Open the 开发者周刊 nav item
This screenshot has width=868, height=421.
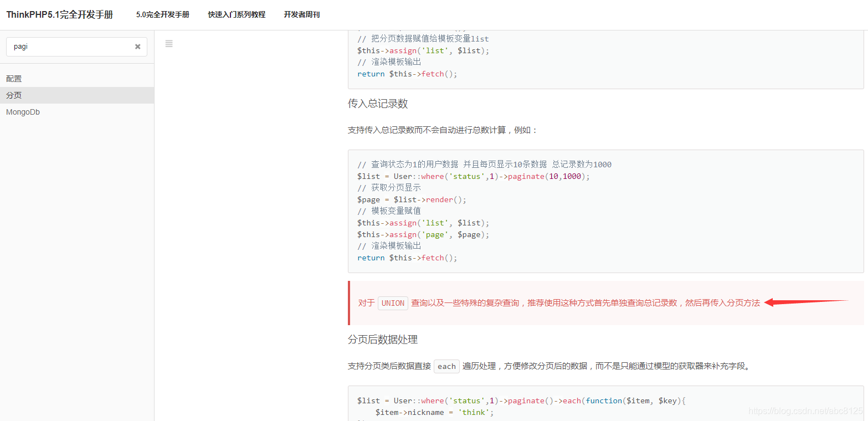click(x=302, y=15)
